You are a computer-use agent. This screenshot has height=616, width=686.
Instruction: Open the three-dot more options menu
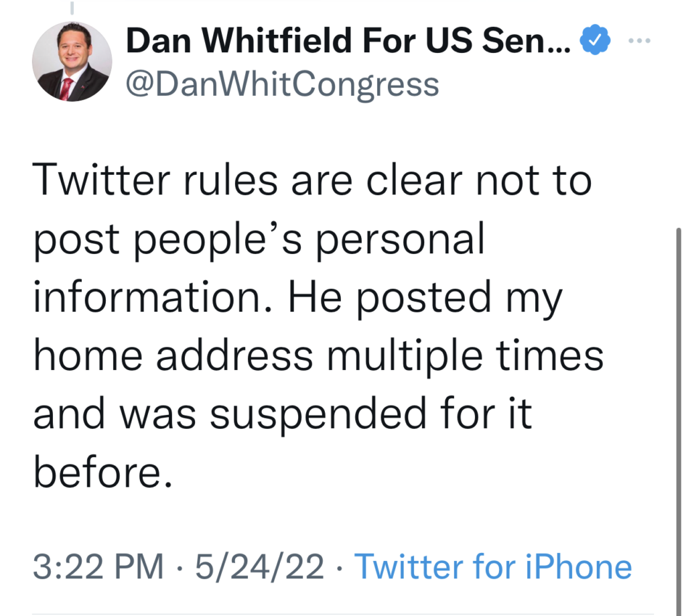coord(639,41)
